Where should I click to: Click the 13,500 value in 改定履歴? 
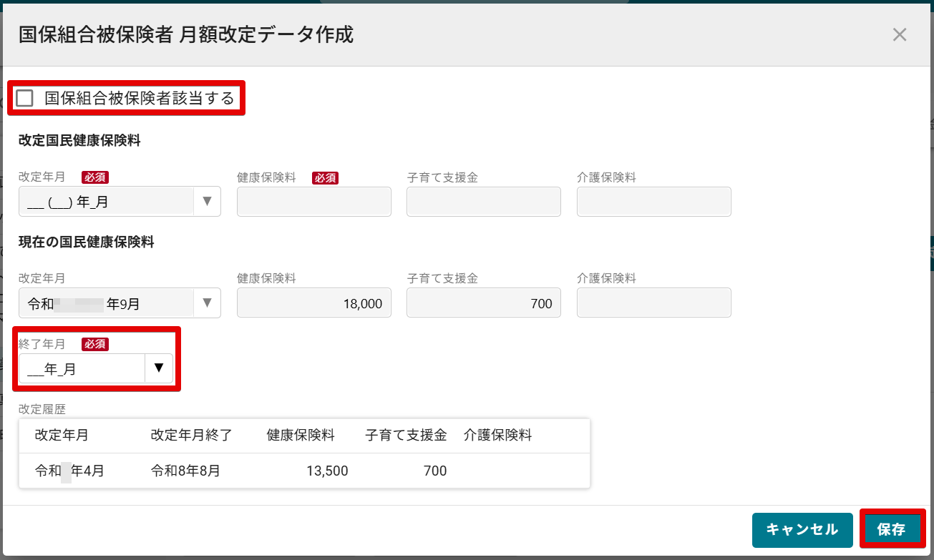[x=326, y=471]
